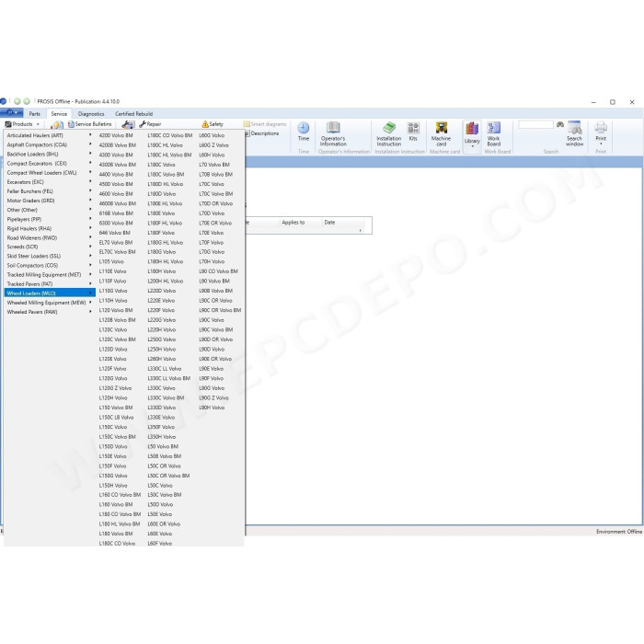Choose model L50E Volvo

click(x=160, y=514)
